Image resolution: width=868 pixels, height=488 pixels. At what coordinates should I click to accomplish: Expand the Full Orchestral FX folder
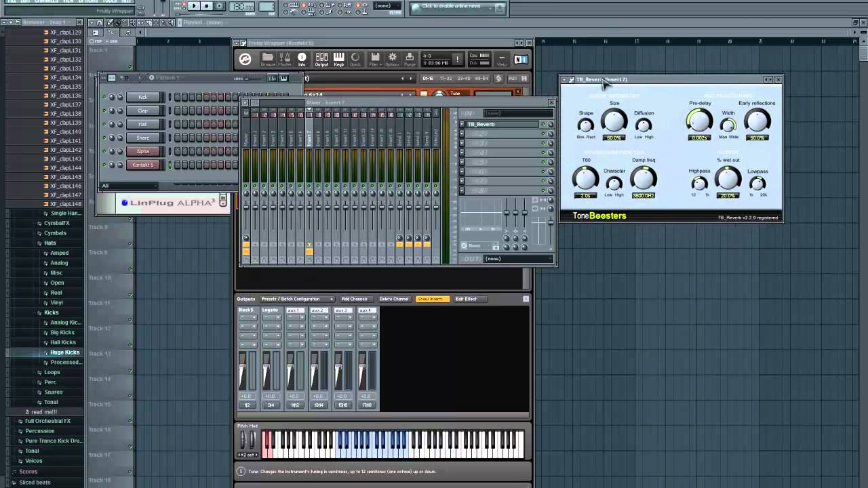[x=47, y=421]
